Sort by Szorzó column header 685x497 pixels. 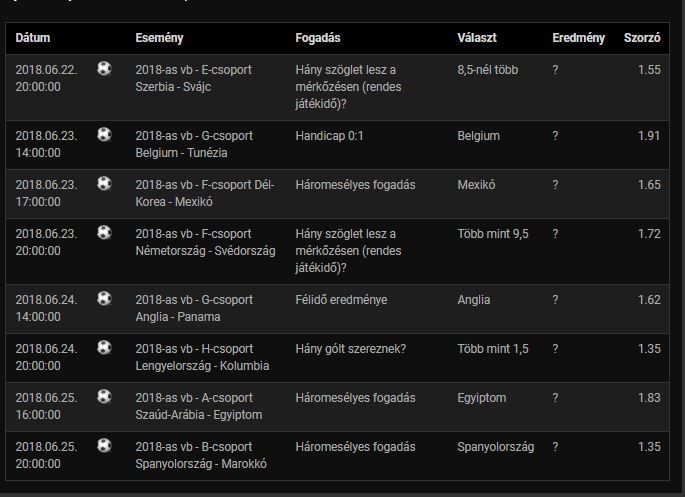point(641,38)
